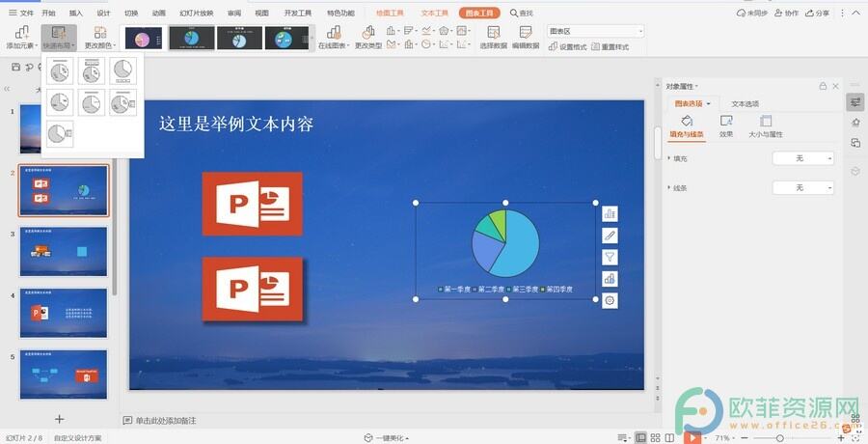Screen dimensions: 868x444
Task: Pick the fourth quick layout in second row
Action: [60, 102]
